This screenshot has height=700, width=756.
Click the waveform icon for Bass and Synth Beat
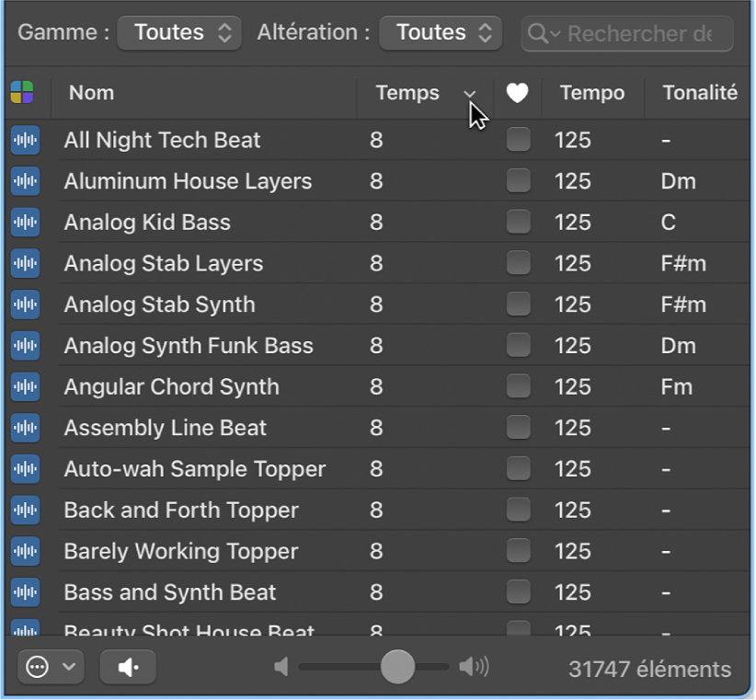click(x=25, y=592)
